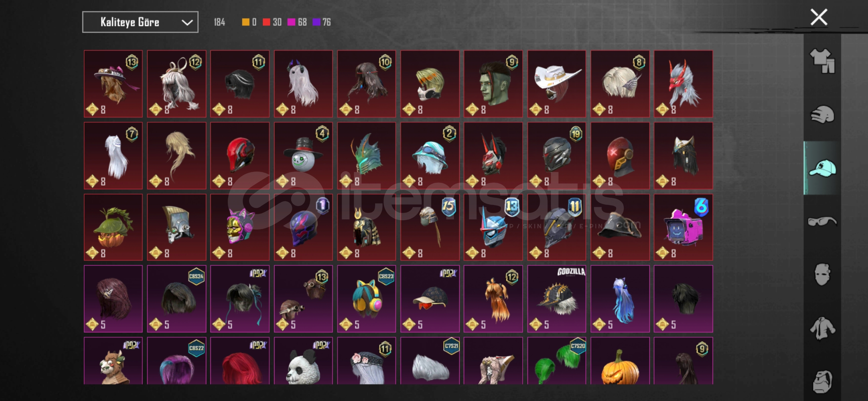Screen dimensions: 868x401
Task: Select the snowman top hat item
Action: (303, 156)
